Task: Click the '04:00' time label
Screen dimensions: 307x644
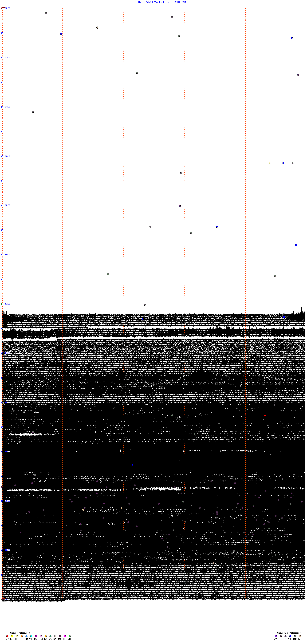Action: coord(8,107)
